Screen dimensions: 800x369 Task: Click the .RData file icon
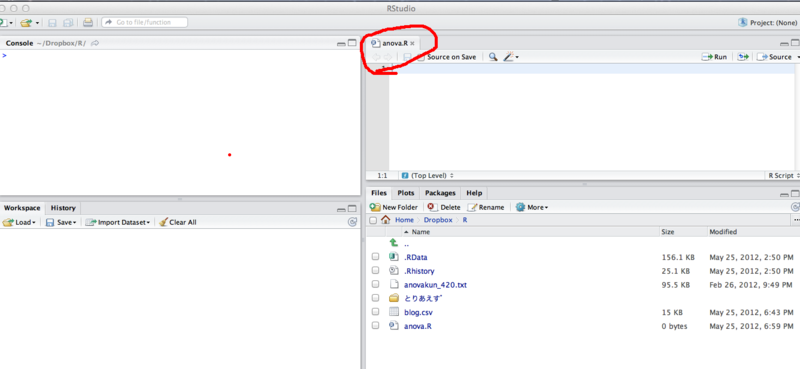pos(393,257)
